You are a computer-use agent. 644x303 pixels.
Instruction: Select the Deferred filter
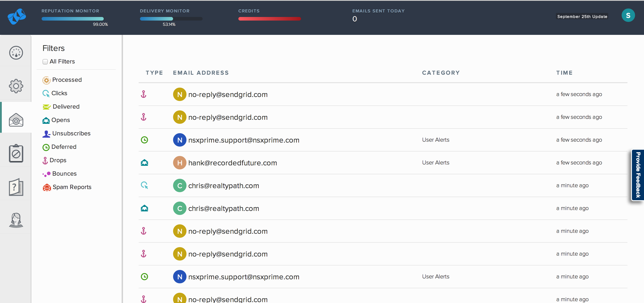tap(64, 147)
